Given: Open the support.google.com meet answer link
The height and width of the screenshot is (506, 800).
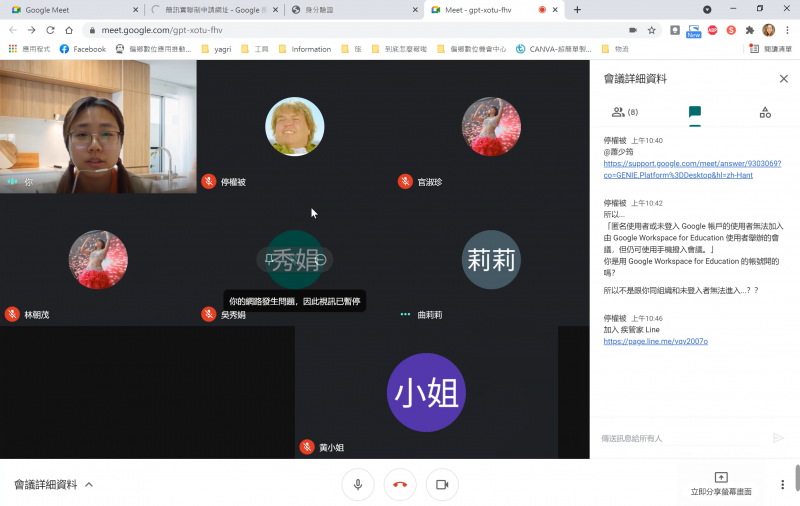Looking at the screenshot, I should point(692,169).
